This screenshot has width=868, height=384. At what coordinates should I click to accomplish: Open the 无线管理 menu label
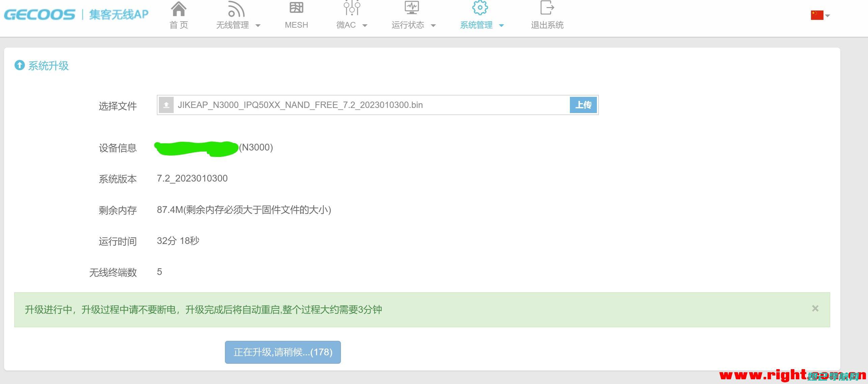(232, 25)
